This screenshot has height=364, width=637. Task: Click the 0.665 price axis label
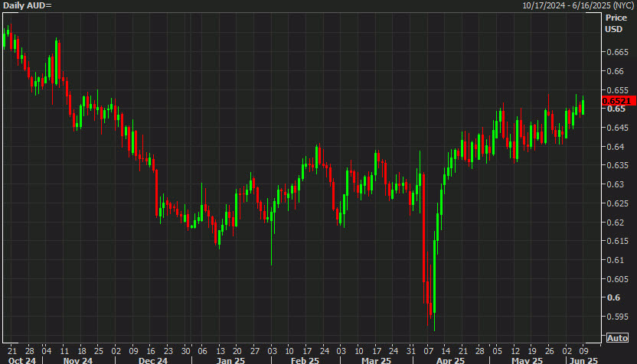click(617, 52)
